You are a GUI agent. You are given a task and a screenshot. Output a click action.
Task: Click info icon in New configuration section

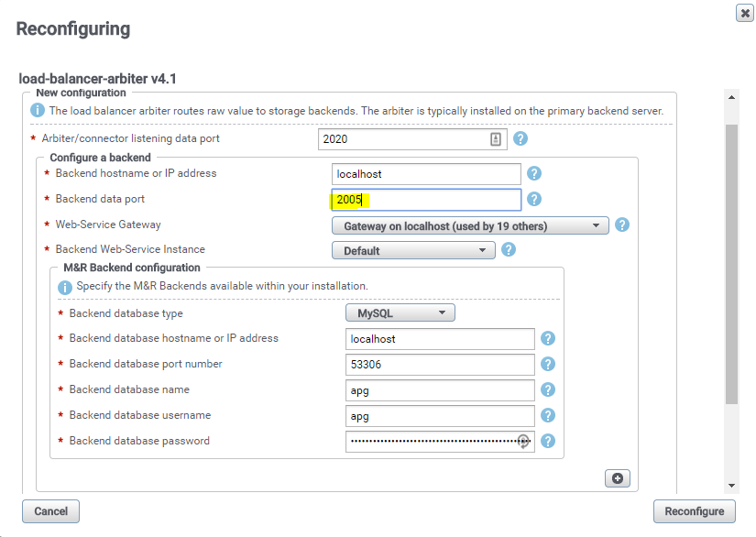click(x=38, y=110)
